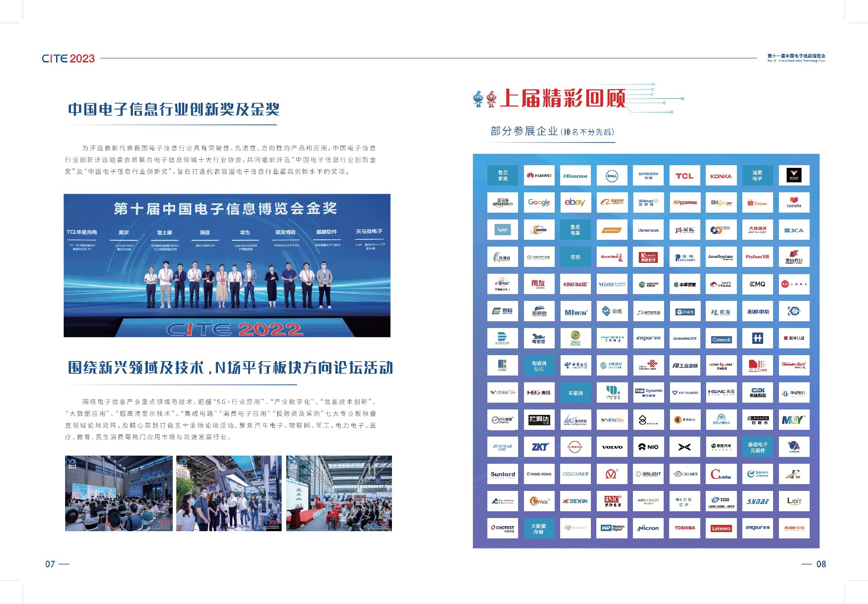Open the ThunderSoft logo tile
Viewport: 868px width, 604px height.
(794, 366)
